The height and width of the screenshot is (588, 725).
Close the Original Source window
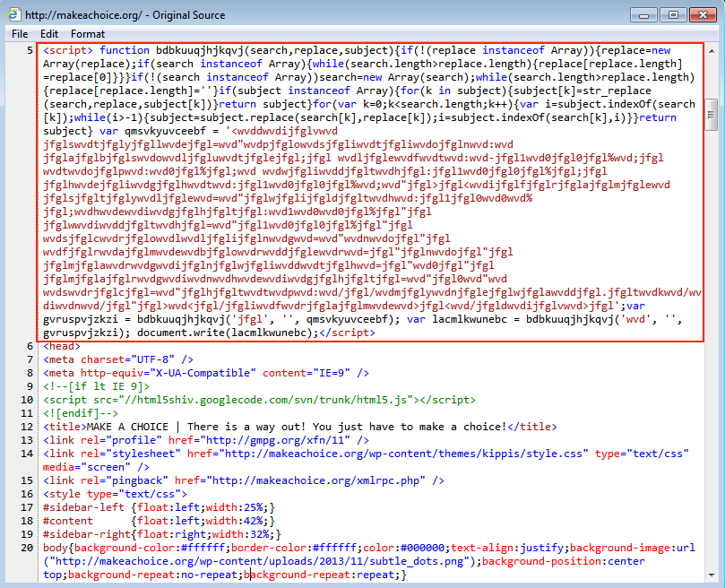pos(703,15)
